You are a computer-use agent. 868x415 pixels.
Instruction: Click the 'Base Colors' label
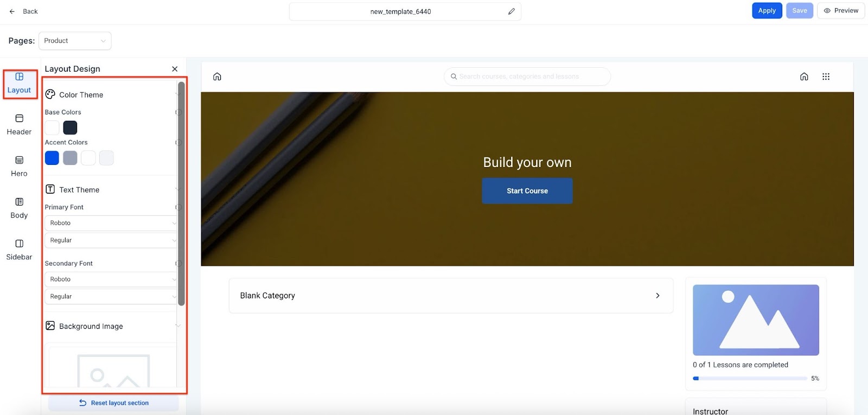[x=63, y=112]
